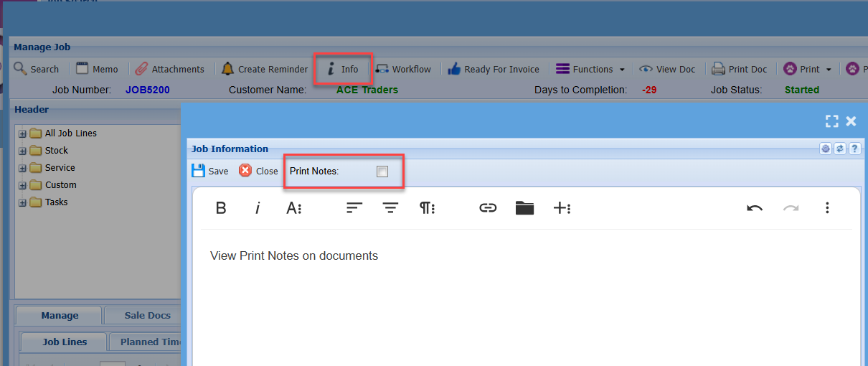The width and height of the screenshot is (868, 366).
Task: Set left text alignment
Action: click(354, 208)
